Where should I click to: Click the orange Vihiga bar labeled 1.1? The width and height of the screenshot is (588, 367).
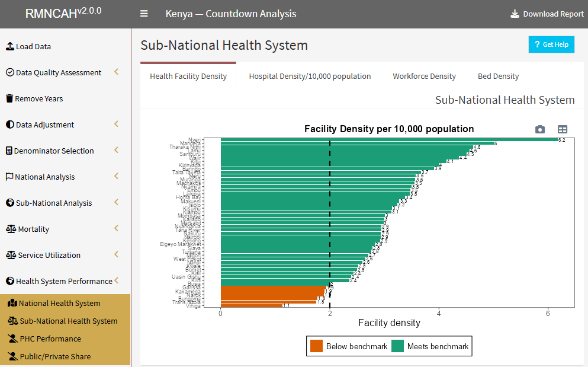tap(251, 306)
